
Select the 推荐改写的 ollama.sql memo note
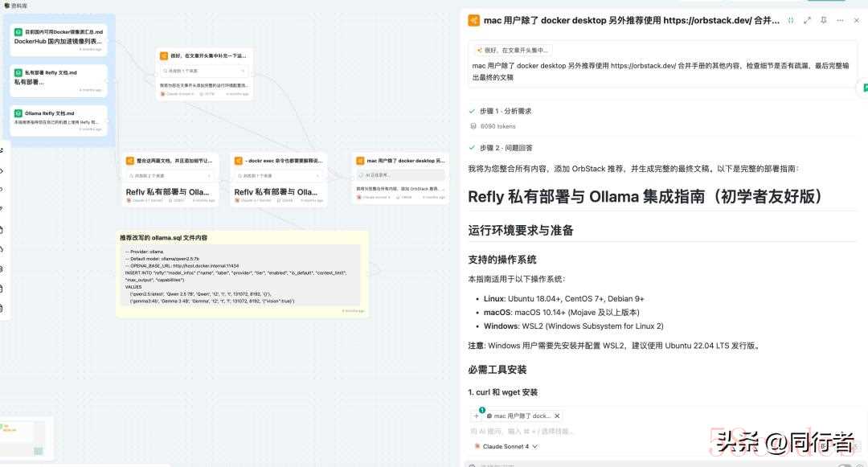click(243, 274)
